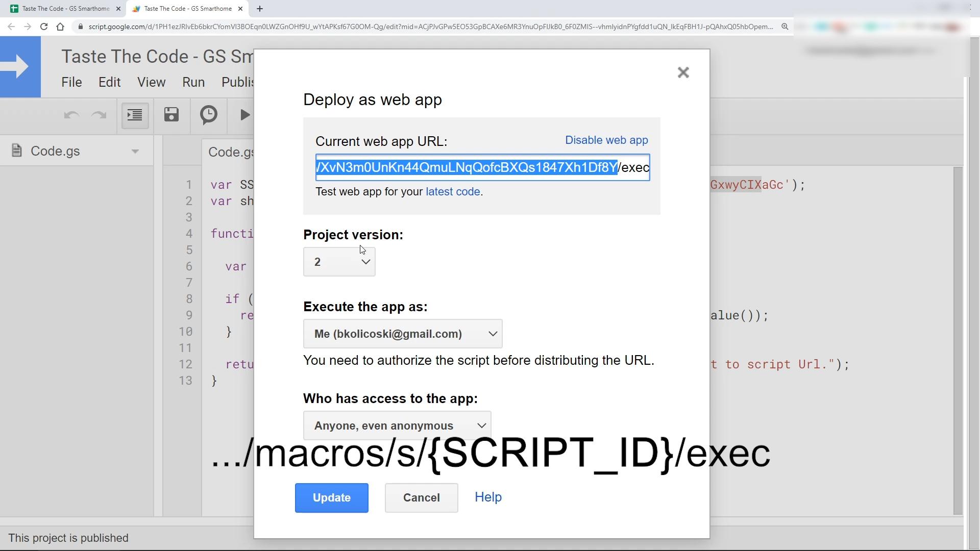This screenshot has height=551, width=980.
Task: Cancel the deployment dialog
Action: [421, 498]
